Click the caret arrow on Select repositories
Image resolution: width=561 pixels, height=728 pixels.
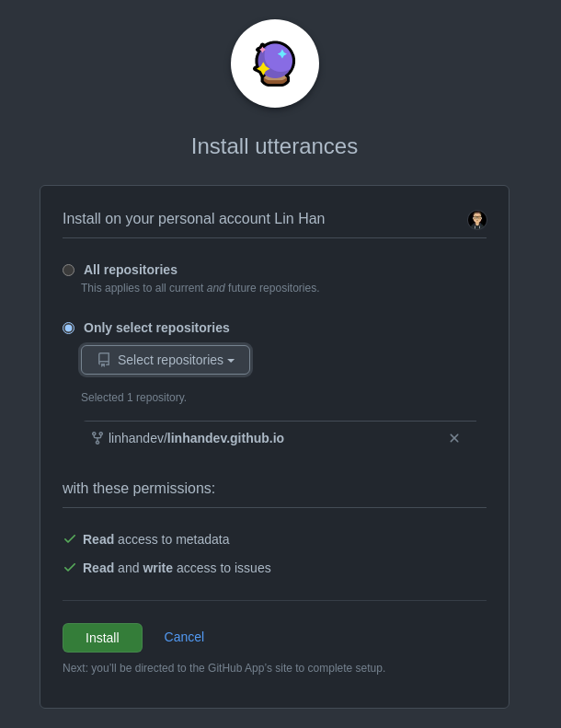[231, 361]
